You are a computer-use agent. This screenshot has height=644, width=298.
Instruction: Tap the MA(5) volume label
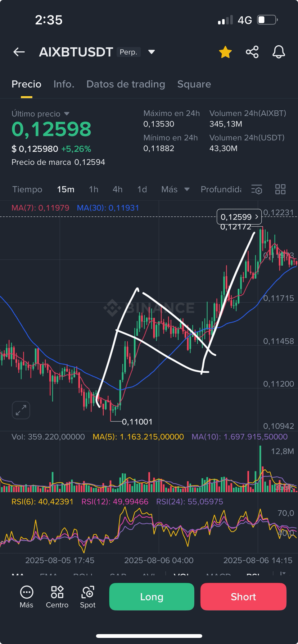tap(138, 437)
